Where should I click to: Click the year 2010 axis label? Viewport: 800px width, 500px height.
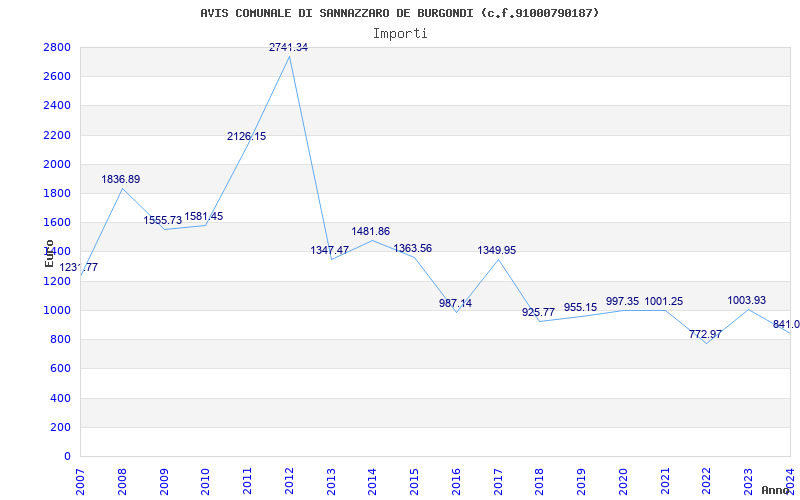click(x=206, y=482)
